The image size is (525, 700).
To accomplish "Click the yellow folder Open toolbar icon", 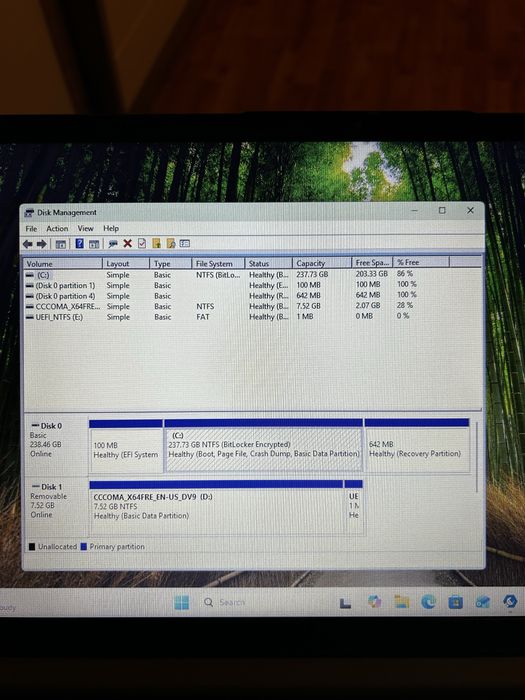I will coord(156,243).
